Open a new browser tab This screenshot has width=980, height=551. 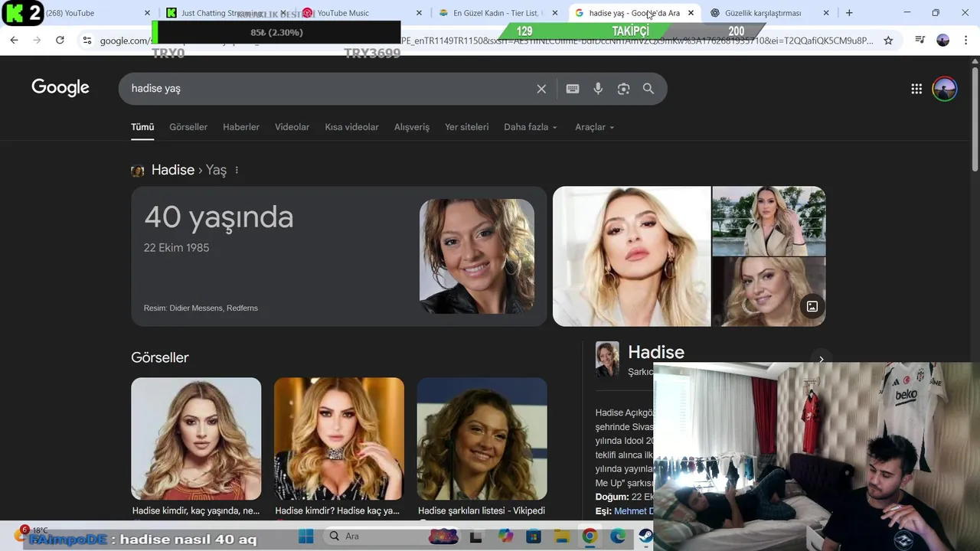tap(849, 13)
